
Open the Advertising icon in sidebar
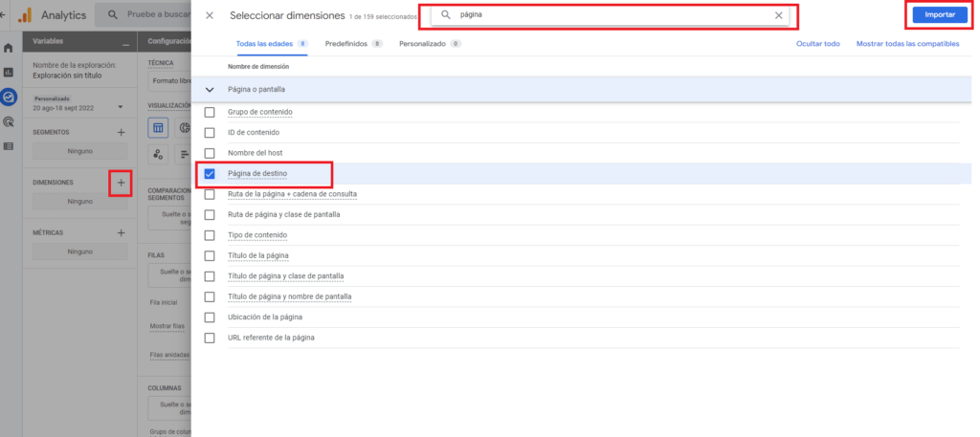pyautogui.click(x=8, y=121)
